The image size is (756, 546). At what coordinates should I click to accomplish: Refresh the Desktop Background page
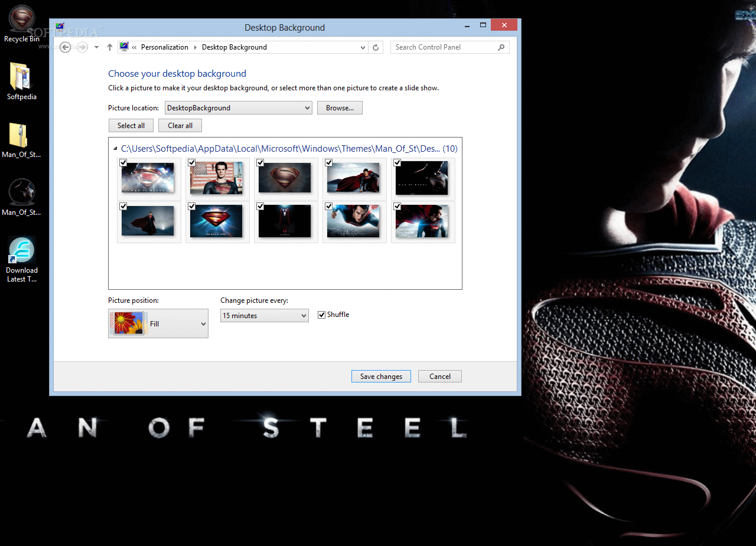(376, 47)
